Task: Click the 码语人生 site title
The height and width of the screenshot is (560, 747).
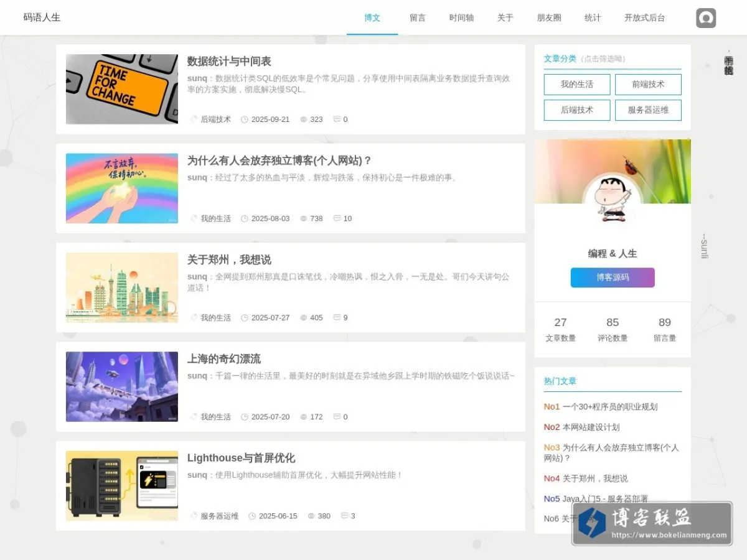Action: click(42, 17)
